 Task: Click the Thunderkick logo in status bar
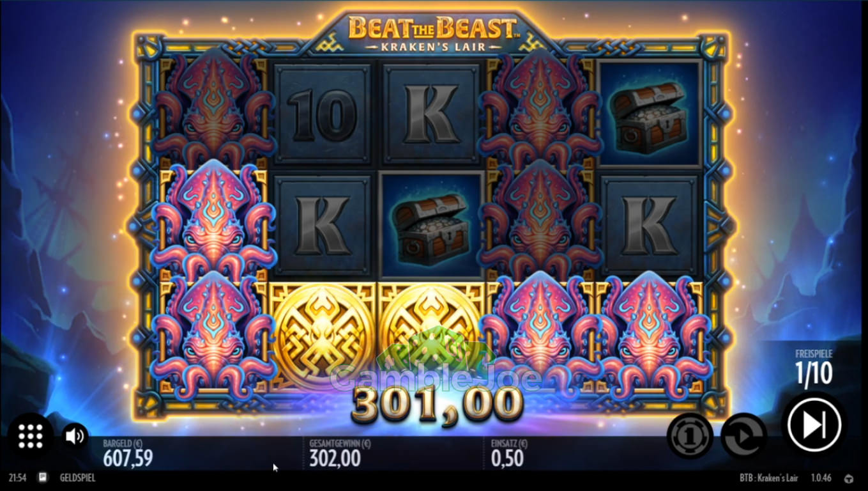(x=848, y=478)
